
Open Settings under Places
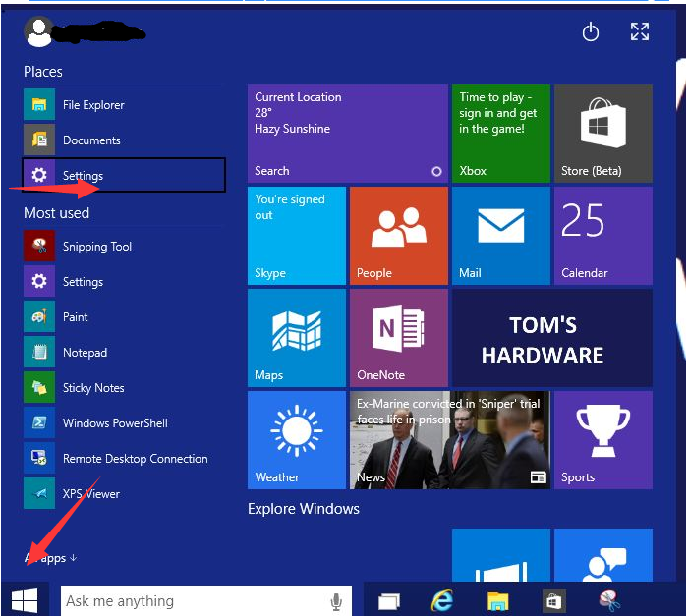124,175
